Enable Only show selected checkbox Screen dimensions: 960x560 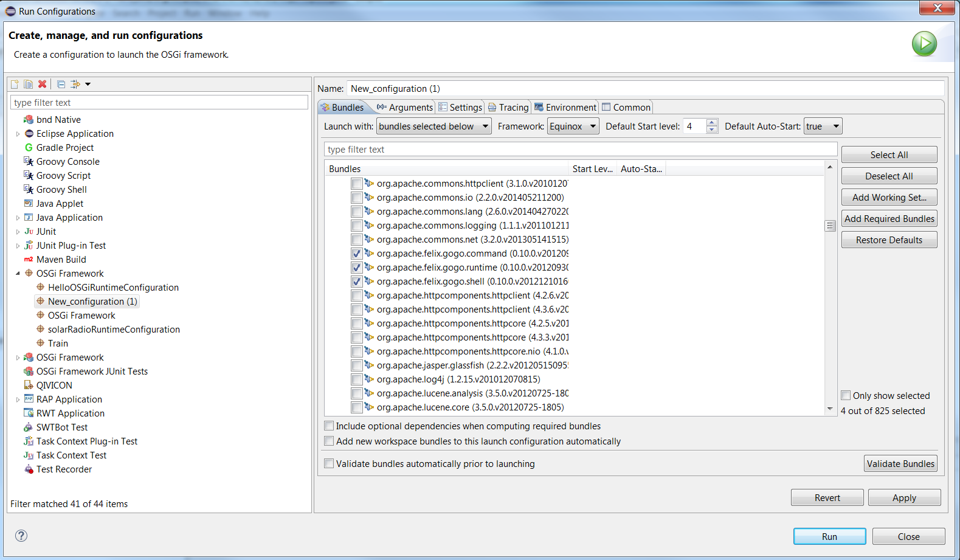point(846,395)
